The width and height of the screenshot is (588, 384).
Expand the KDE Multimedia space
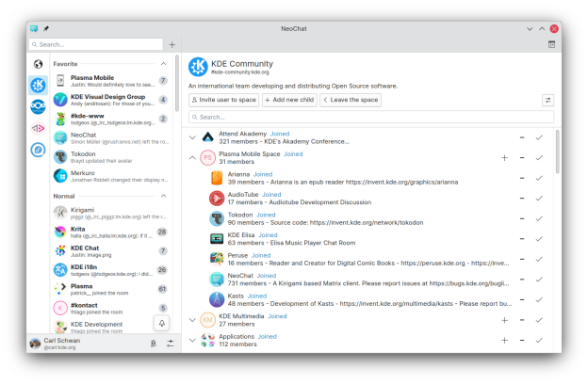point(192,320)
